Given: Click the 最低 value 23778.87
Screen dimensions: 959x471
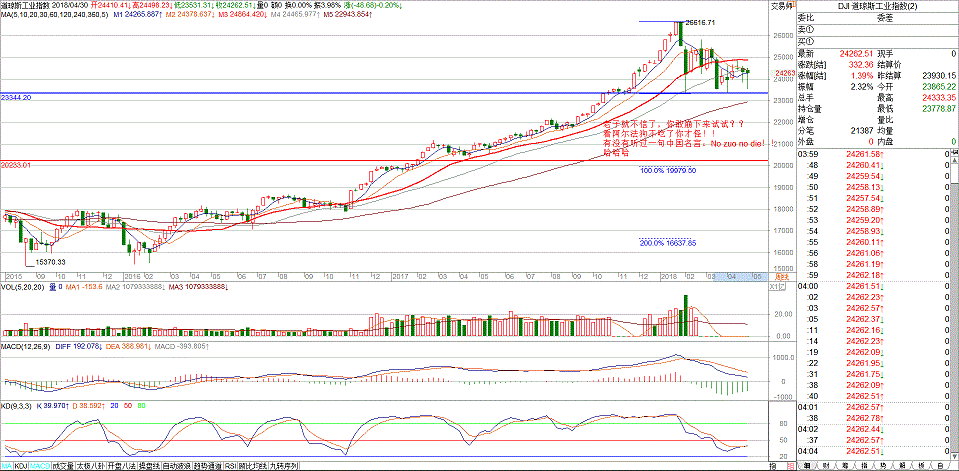Looking at the screenshot, I should pos(938,108).
